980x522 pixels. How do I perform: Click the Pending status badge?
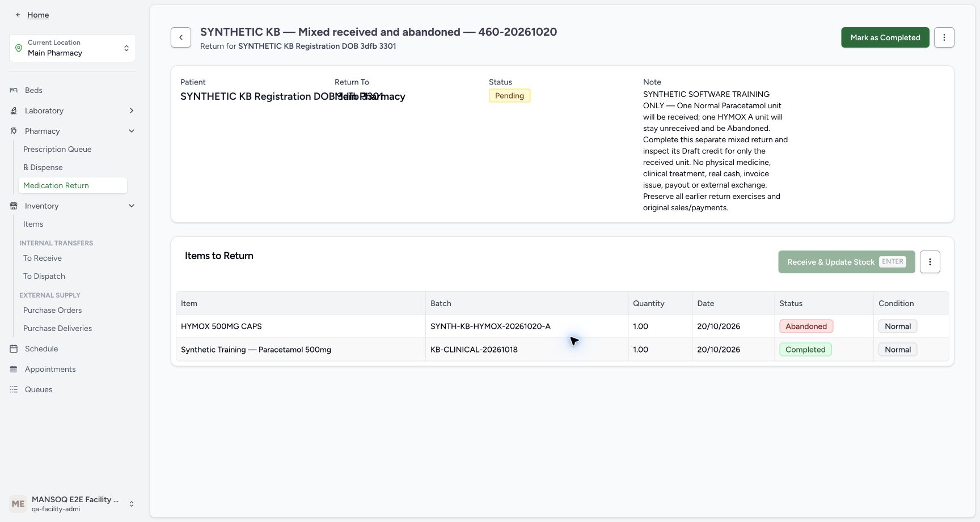click(x=509, y=96)
